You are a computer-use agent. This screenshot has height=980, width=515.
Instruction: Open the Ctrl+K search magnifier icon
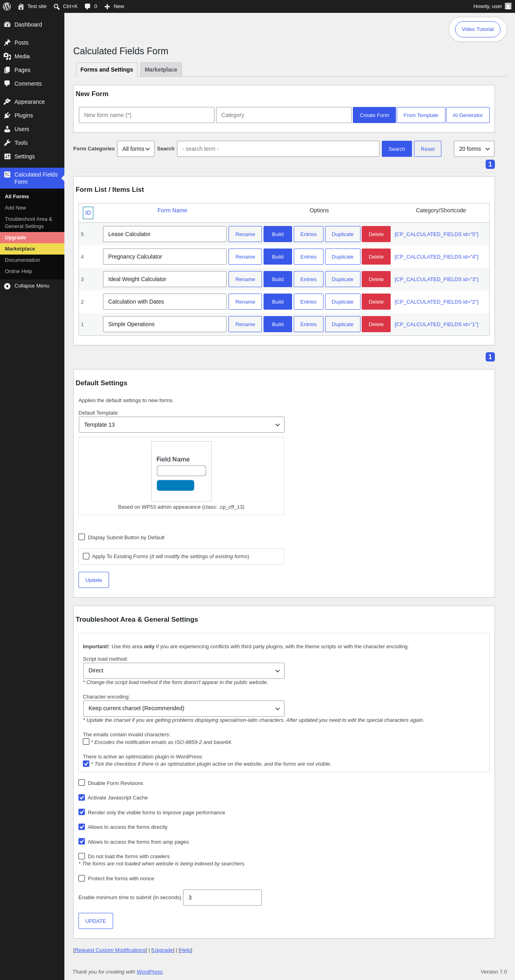point(57,6)
